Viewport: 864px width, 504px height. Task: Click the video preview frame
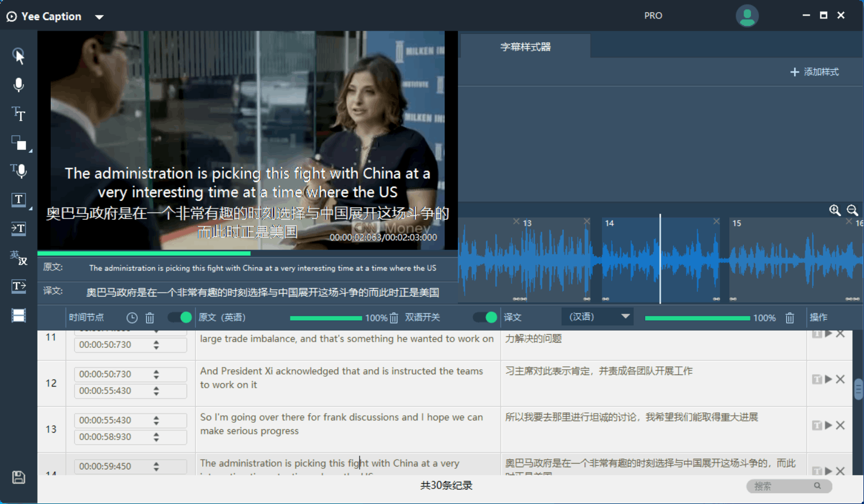248,140
